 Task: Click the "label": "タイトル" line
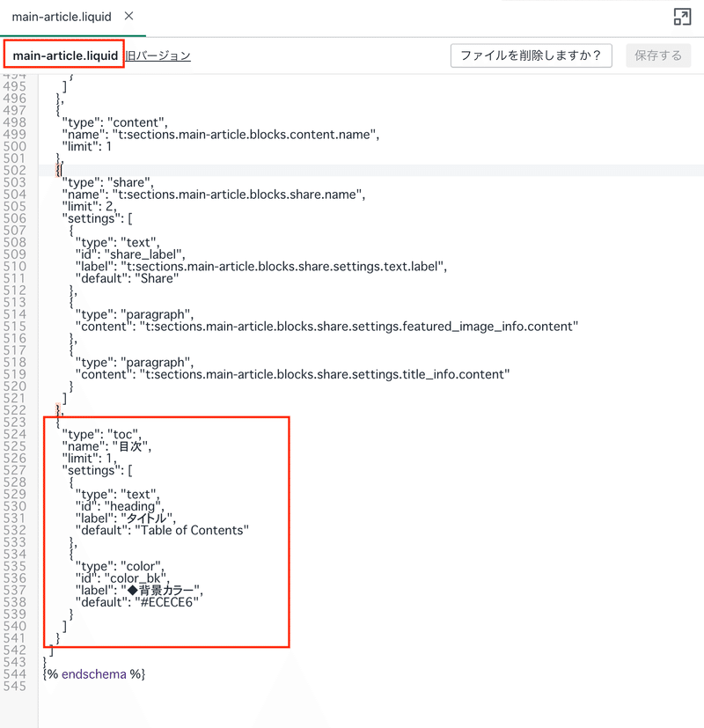pyautogui.click(x=125, y=518)
